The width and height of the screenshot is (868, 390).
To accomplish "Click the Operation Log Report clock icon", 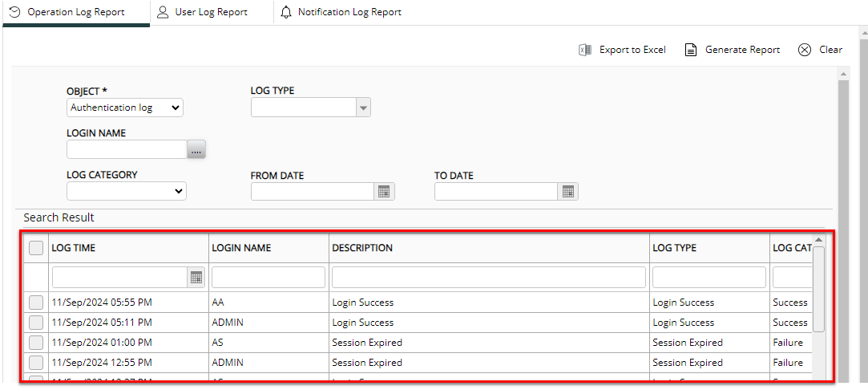I will [x=15, y=12].
